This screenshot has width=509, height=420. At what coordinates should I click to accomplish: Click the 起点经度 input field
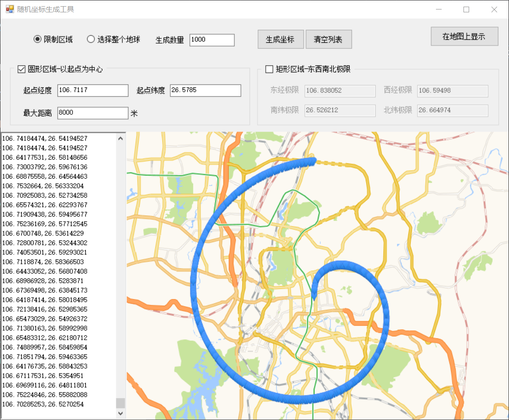93,90
